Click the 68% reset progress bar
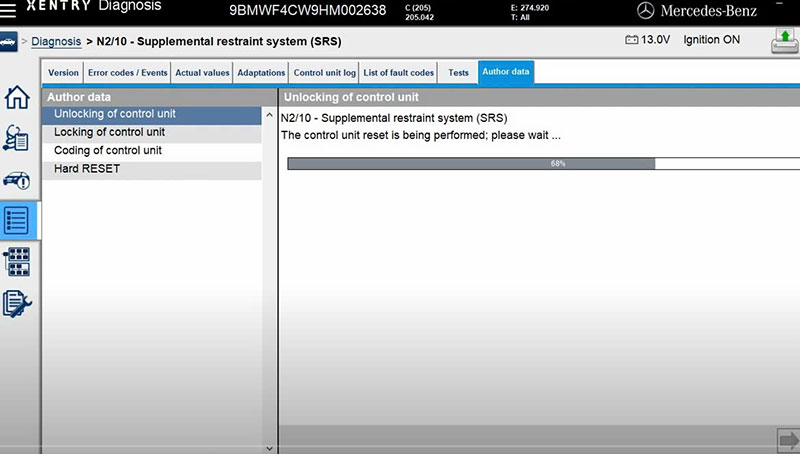 (543, 163)
